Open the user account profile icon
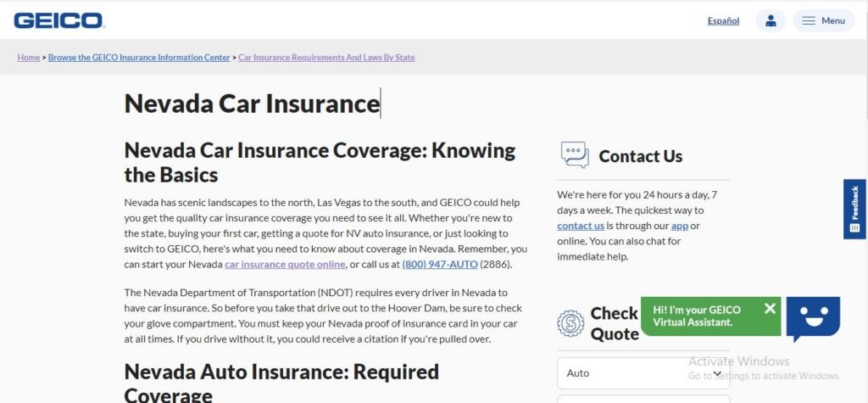This screenshot has width=868, height=403. (x=770, y=20)
